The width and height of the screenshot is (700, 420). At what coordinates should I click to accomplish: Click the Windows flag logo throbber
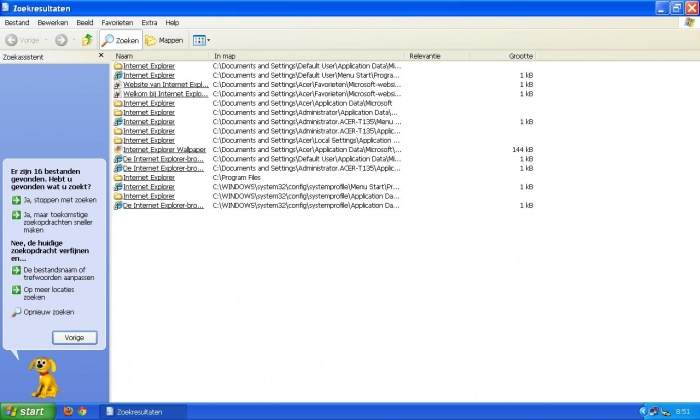pos(690,22)
